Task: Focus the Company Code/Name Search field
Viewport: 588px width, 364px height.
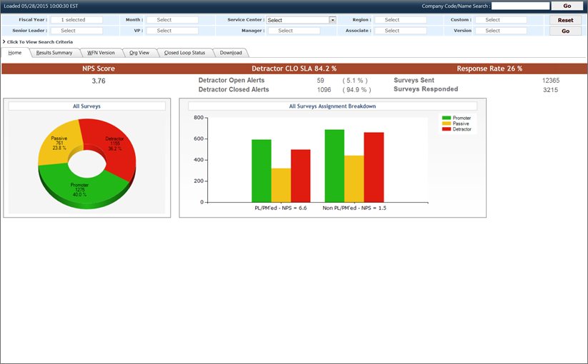Action: [520, 6]
